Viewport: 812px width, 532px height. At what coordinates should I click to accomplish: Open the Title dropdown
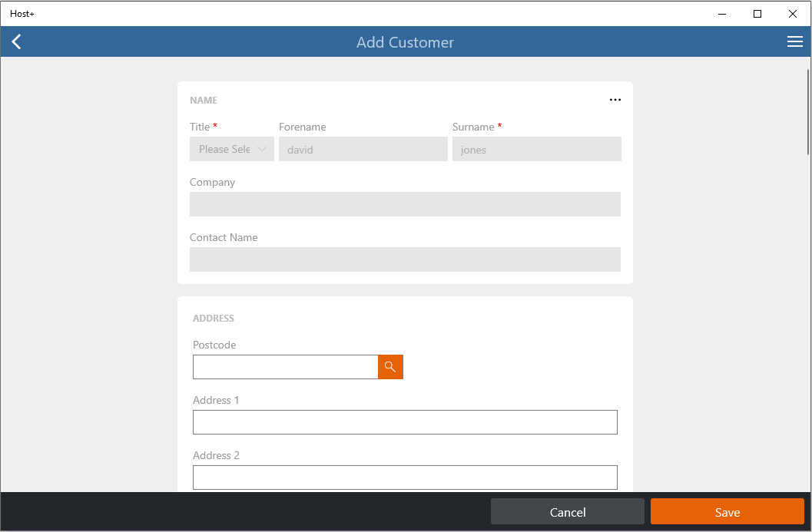point(231,149)
